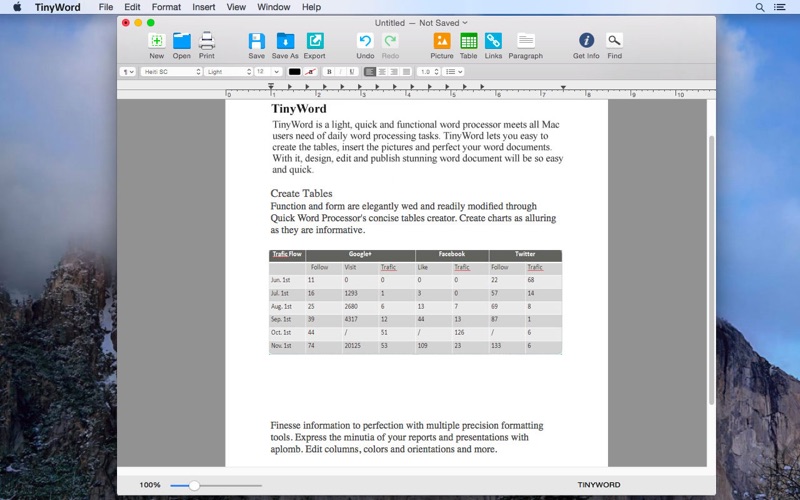Image resolution: width=800 pixels, height=500 pixels.
Task: Center align the text
Action: click(x=382, y=72)
